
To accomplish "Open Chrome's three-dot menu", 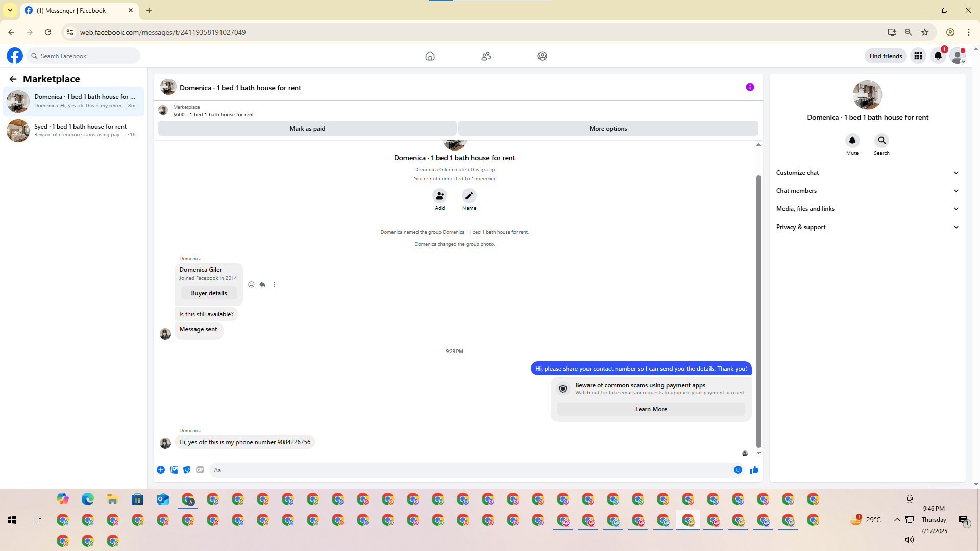I will [969, 32].
